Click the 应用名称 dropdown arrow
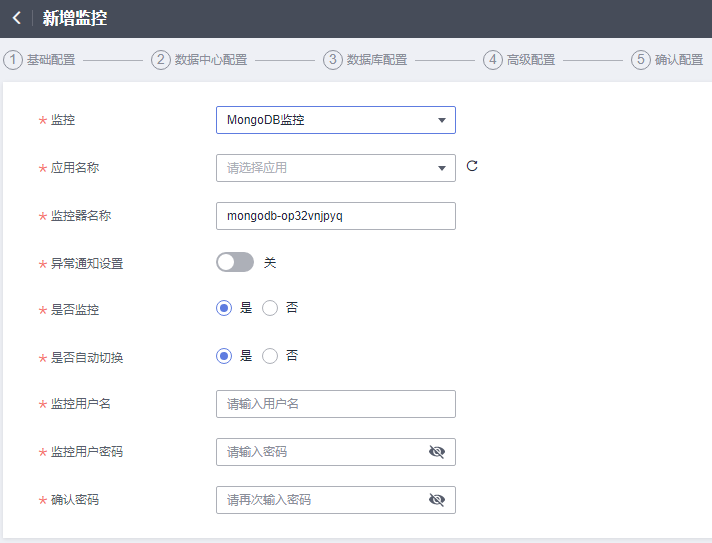712x543 pixels. [441, 168]
